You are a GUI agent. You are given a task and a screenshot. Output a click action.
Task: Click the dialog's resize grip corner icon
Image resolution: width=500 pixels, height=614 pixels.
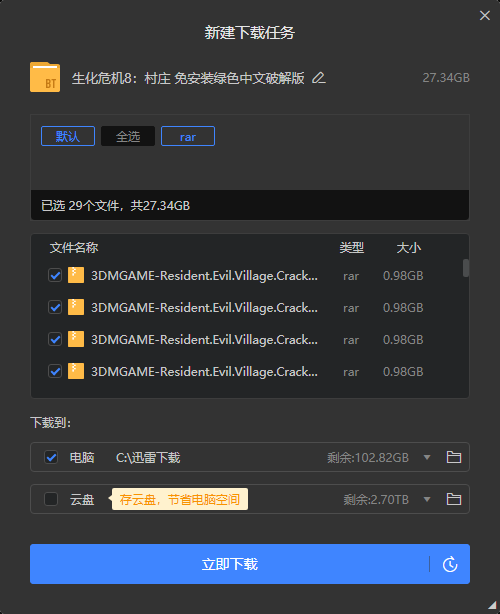pos(492,605)
